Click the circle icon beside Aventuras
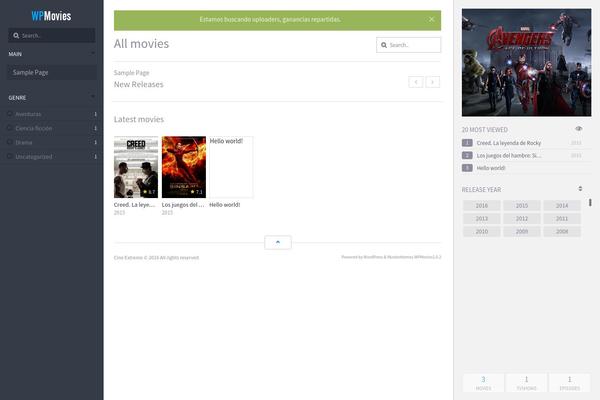The height and width of the screenshot is (400, 600). pos(10,114)
